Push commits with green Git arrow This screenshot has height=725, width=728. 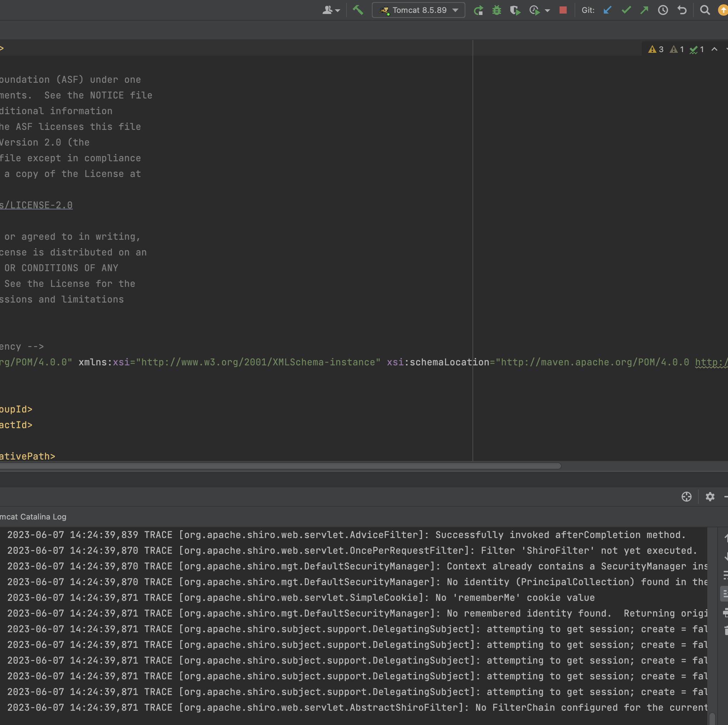click(644, 10)
